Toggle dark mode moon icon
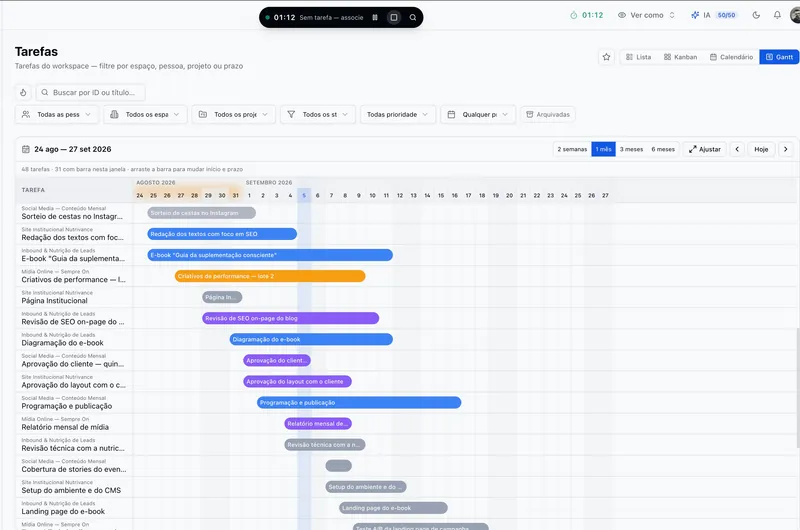Screen dimensions: 800x530 [756, 15]
